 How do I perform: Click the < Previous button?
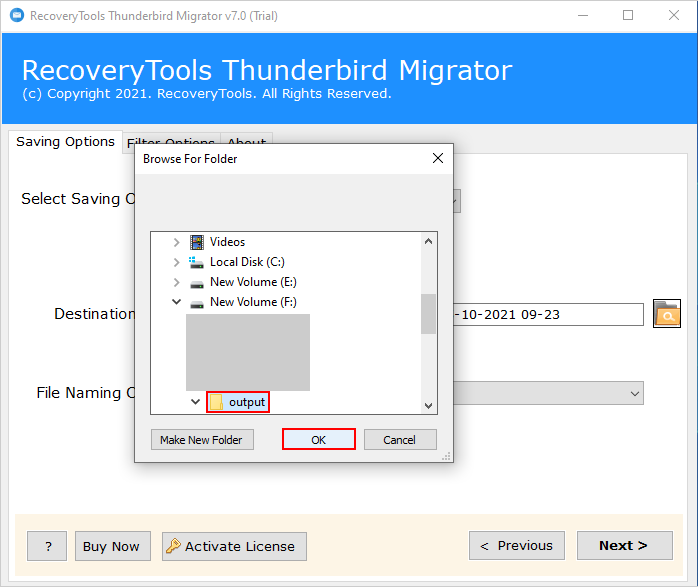tap(517, 545)
